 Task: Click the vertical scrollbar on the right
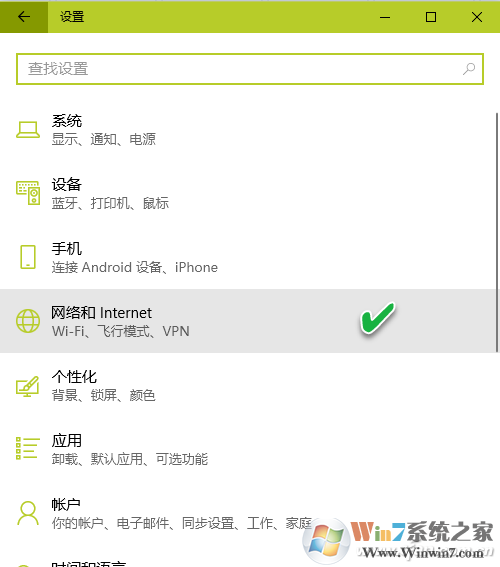(x=497, y=232)
